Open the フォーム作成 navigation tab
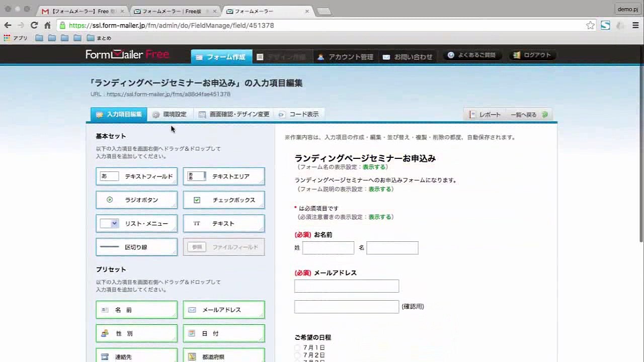This screenshot has width=644, height=362. [221, 57]
